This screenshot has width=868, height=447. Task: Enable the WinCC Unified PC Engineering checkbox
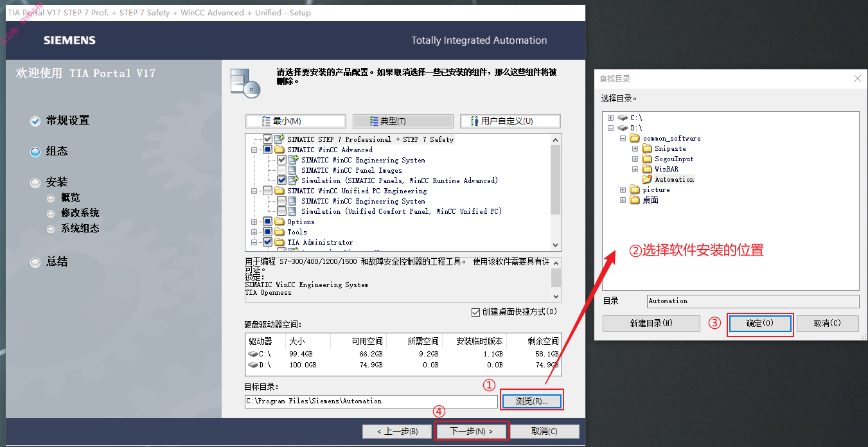[267, 191]
